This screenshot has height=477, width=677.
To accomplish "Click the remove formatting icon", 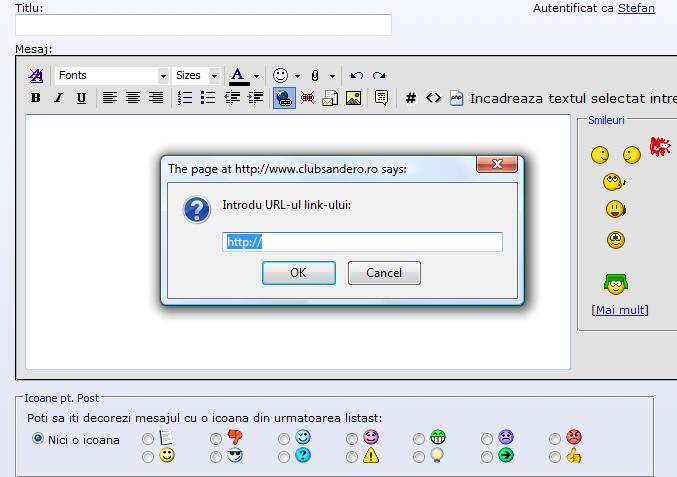I will coord(36,75).
